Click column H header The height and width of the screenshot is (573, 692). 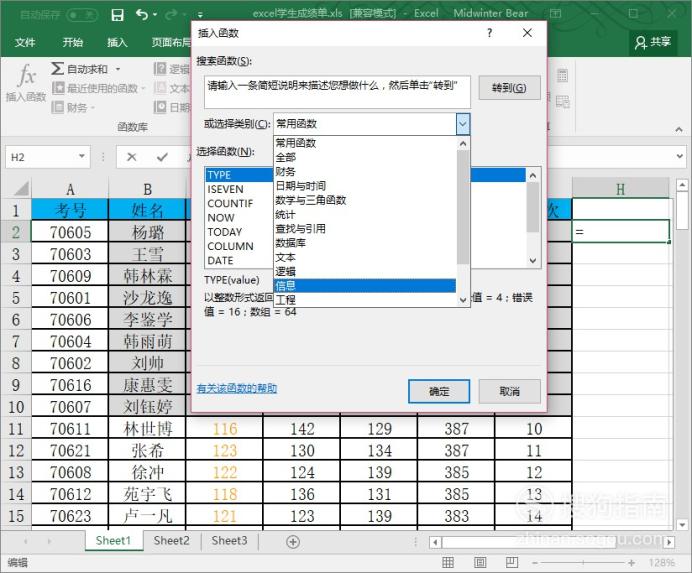point(620,189)
